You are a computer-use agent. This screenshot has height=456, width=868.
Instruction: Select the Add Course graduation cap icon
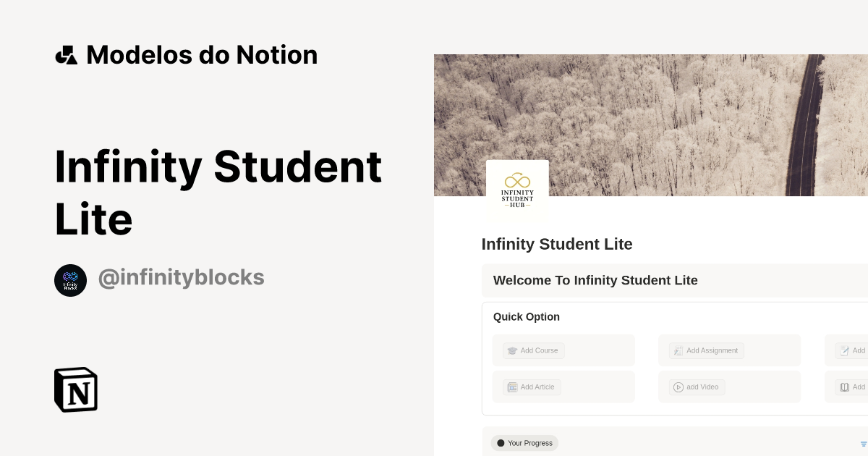[x=512, y=350]
